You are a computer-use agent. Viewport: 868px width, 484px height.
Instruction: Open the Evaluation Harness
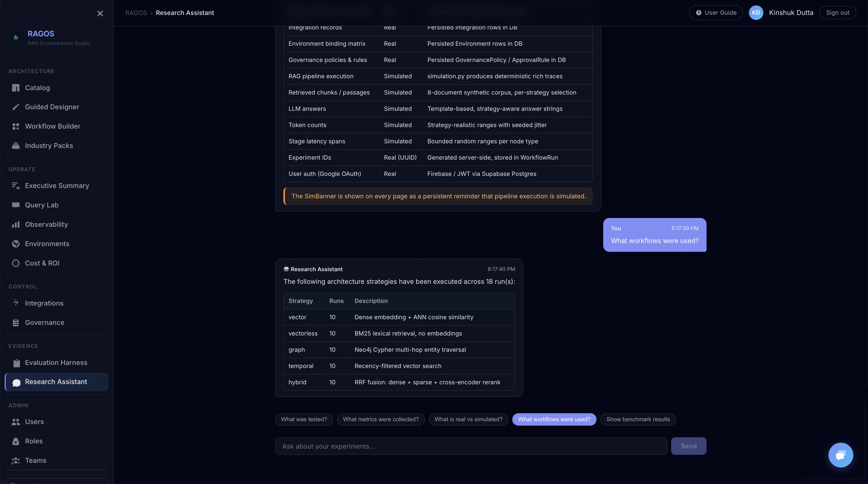[x=56, y=363]
